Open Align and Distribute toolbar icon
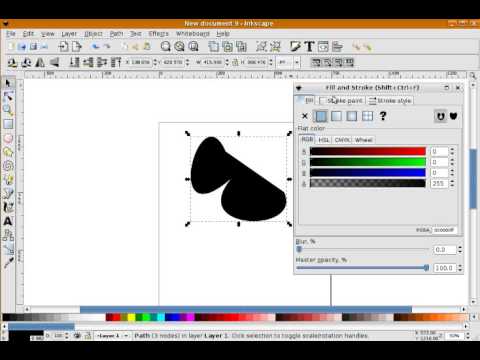The image size is (480, 360). click(337, 47)
